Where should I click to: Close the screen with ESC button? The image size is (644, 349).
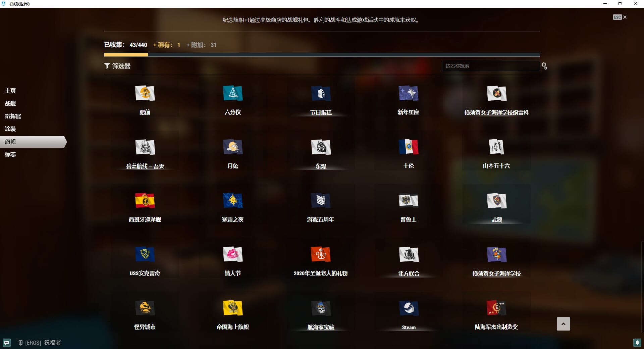pos(620,17)
